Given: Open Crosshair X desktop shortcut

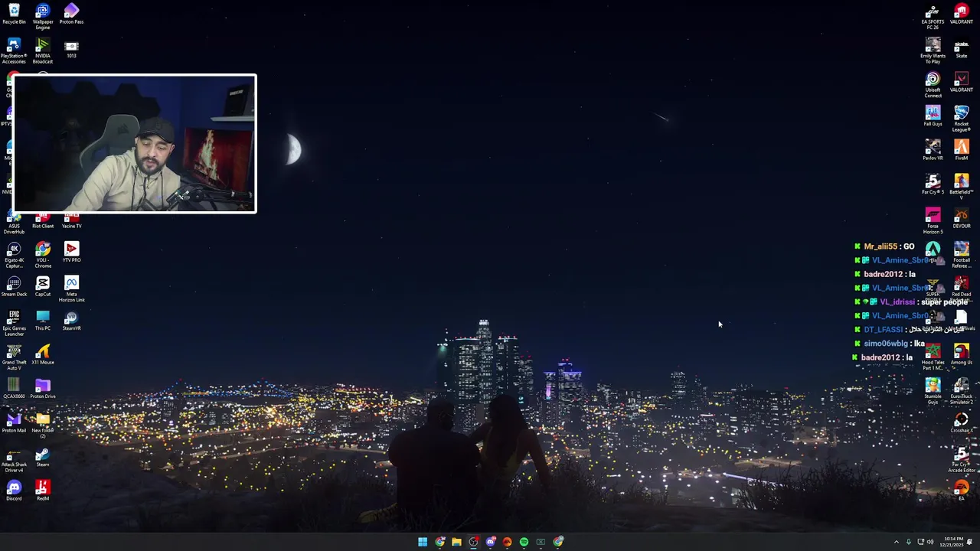Looking at the screenshot, I should tap(962, 422).
